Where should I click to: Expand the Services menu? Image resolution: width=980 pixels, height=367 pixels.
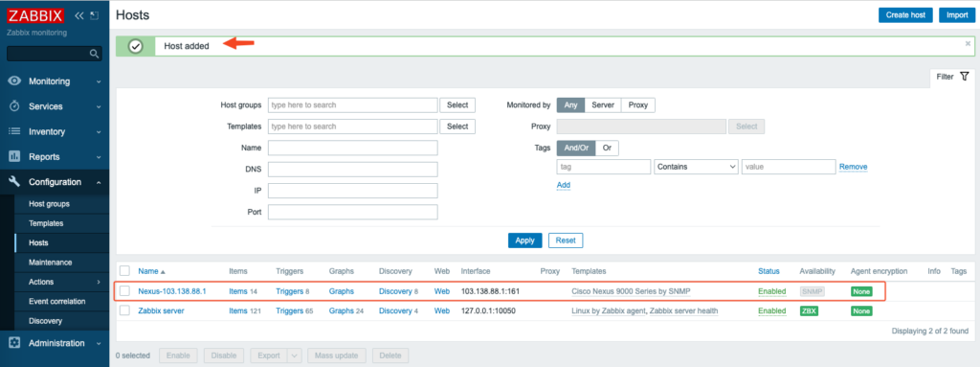[x=99, y=106]
